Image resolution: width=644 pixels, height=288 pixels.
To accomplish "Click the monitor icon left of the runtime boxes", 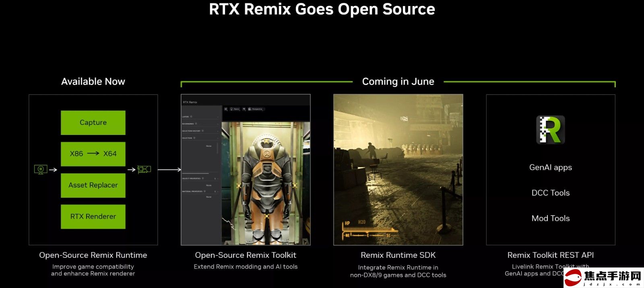I will tap(41, 170).
